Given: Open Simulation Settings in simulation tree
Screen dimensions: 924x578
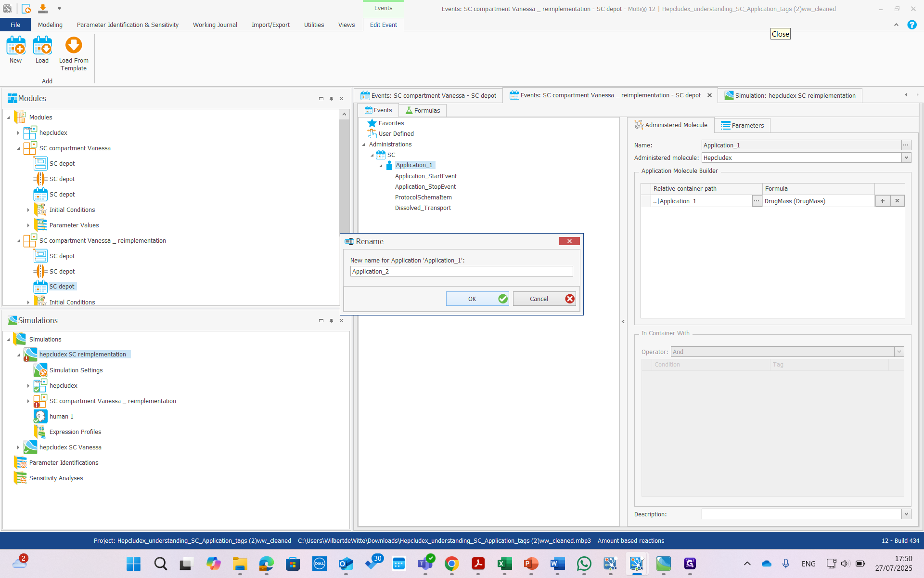Looking at the screenshot, I should 76,370.
